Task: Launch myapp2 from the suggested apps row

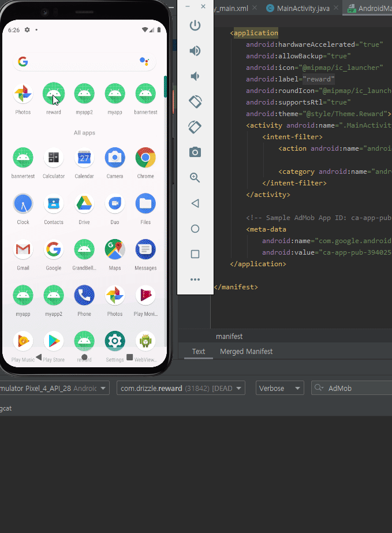Action: [x=84, y=94]
